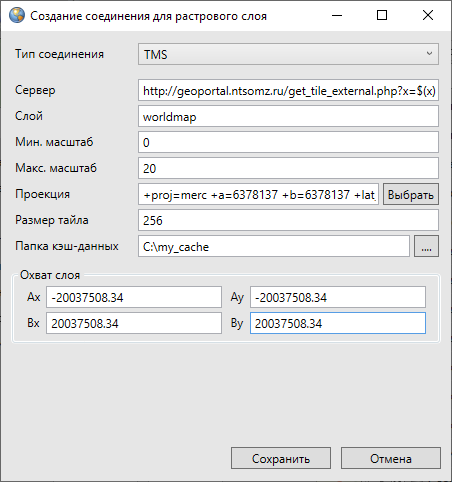Click the globe icon in the title bar

coord(17,15)
